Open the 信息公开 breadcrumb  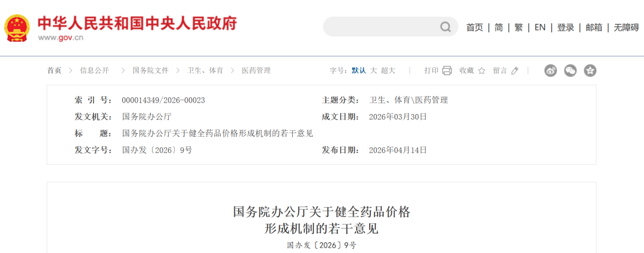click(x=94, y=70)
